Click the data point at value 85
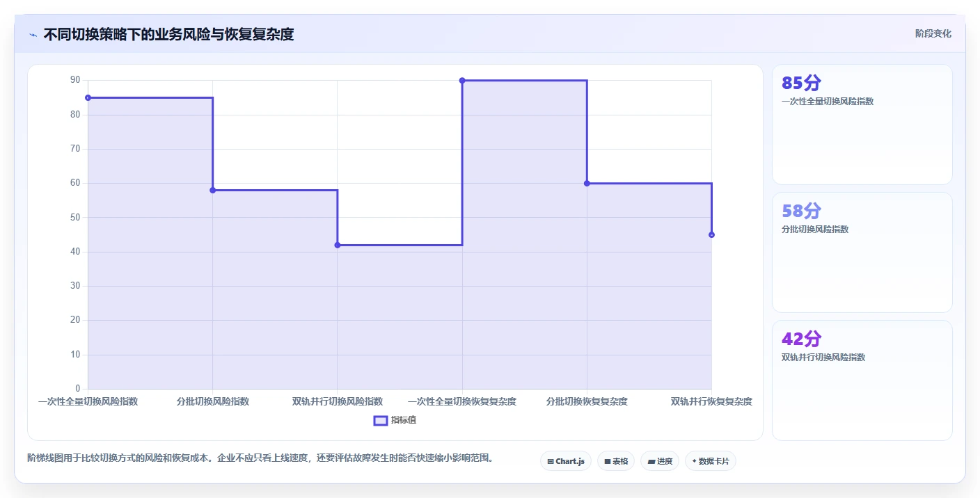The width and height of the screenshot is (980, 498). (x=88, y=97)
